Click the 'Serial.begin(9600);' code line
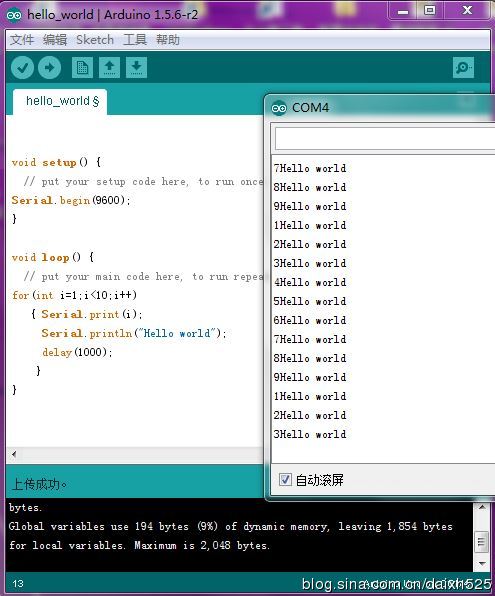This screenshot has width=495, height=596. tap(71, 200)
